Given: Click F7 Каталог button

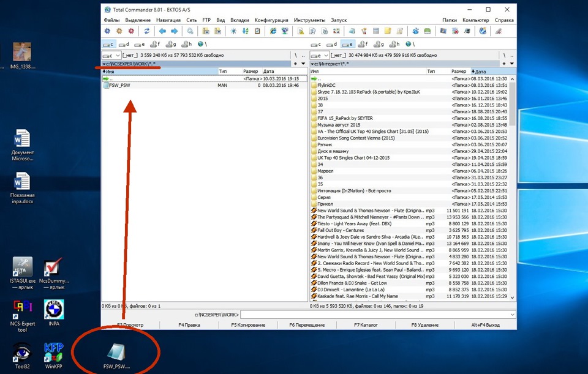Looking at the screenshot, I should point(366,325).
